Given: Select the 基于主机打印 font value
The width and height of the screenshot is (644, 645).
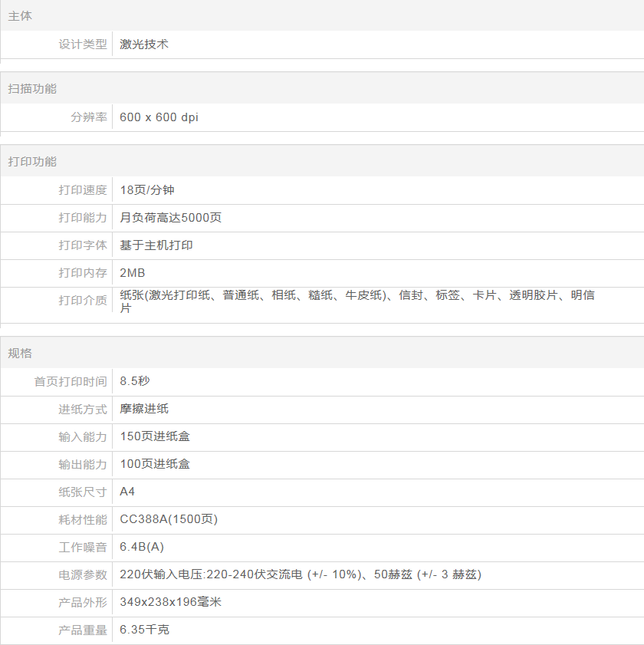Looking at the screenshot, I should click(156, 245).
